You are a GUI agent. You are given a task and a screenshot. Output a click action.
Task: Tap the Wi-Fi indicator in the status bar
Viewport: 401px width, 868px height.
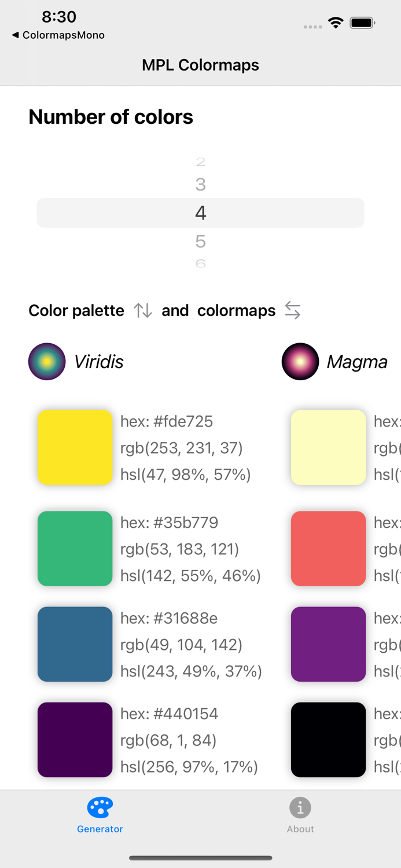coord(336,23)
